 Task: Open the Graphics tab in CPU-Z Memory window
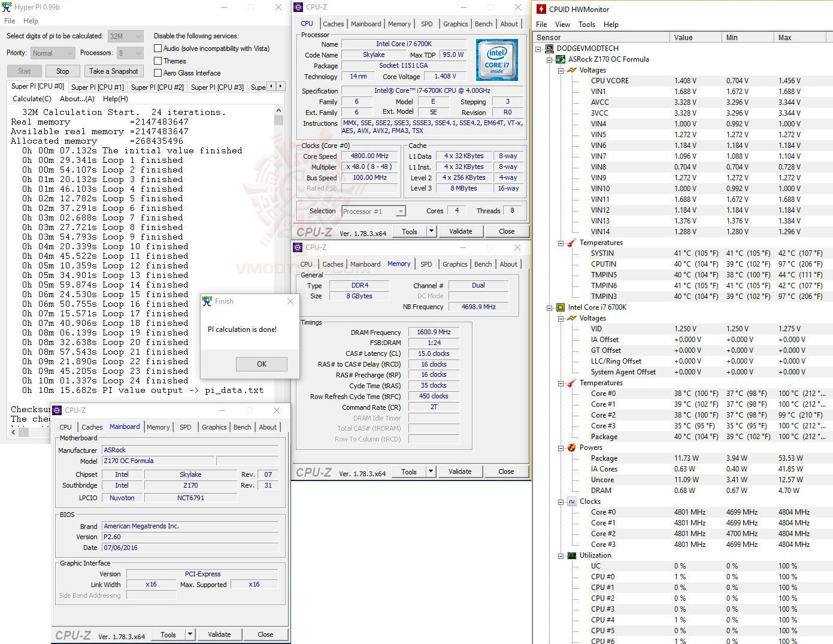coord(455,264)
